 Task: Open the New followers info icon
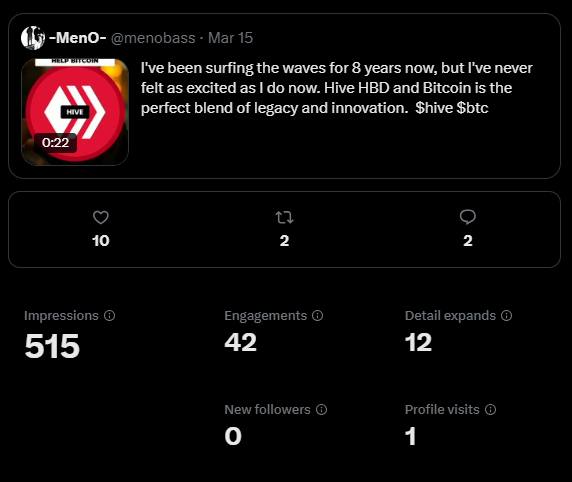coord(321,409)
